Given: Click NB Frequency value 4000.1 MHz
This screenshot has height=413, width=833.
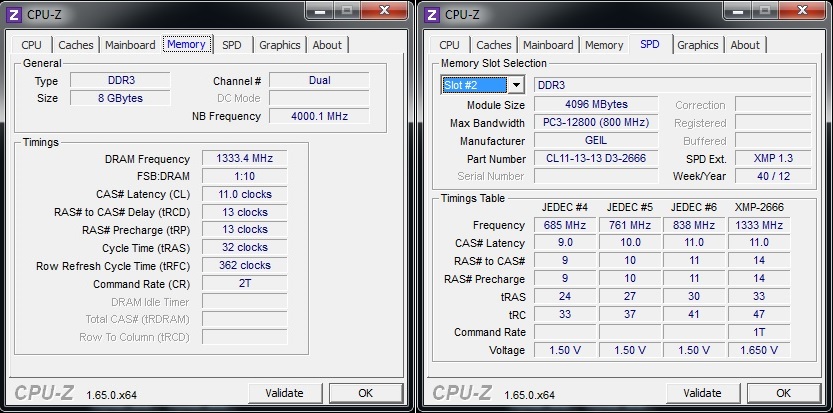Looking at the screenshot, I should click(x=319, y=116).
